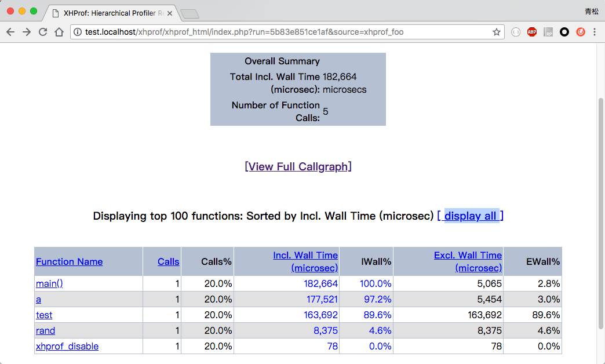Open a new tab next to XHProf
Image resolution: width=605 pixels, height=364 pixels.
click(x=189, y=14)
